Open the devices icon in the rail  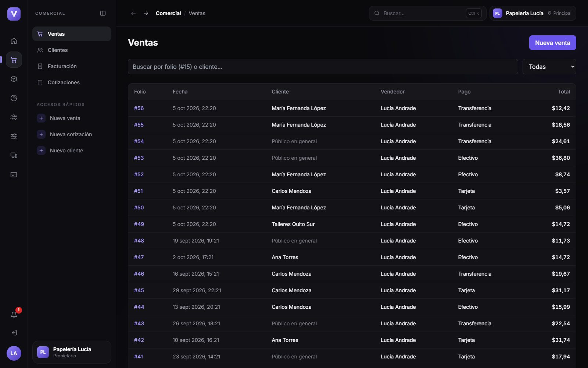pyautogui.click(x=14, y=155)
